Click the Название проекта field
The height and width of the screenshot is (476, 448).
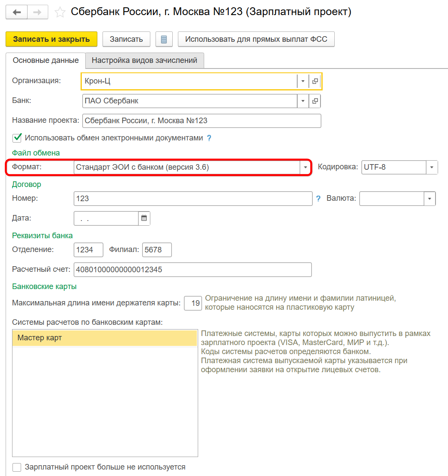coord(202,121)
